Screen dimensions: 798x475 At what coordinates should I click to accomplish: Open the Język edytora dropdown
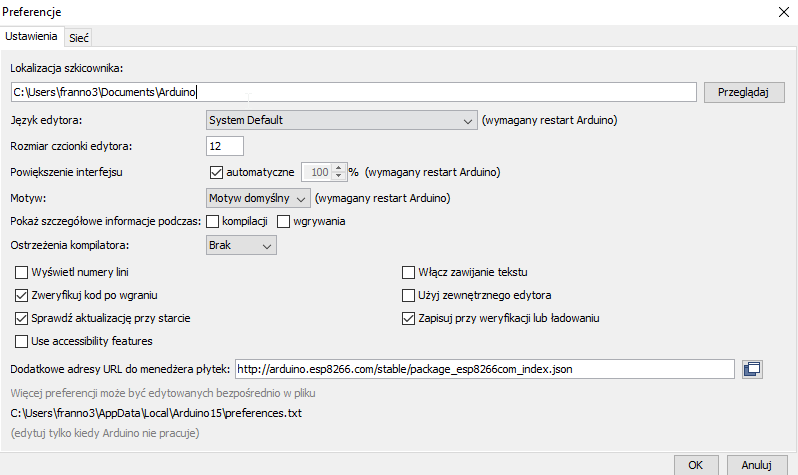click(341, 121)
